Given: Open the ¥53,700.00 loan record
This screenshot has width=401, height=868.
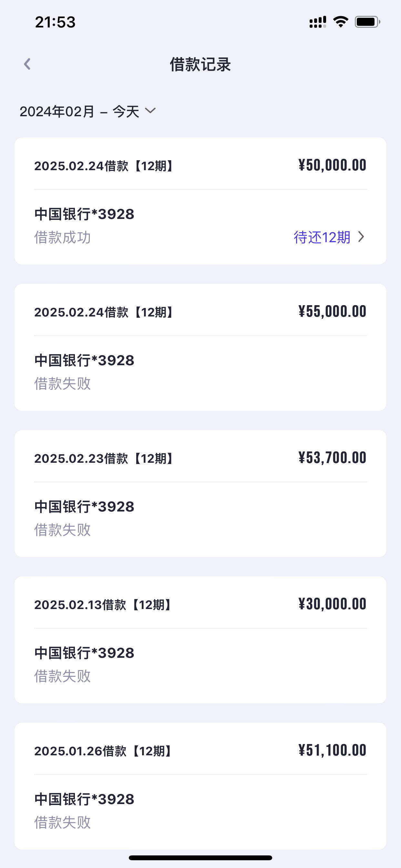Looking at the screenshot, I should click(x=200, y=493).
